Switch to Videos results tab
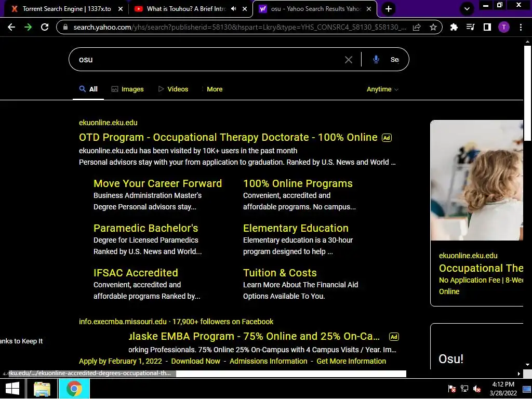532x399 pixels. pos(173,89)
